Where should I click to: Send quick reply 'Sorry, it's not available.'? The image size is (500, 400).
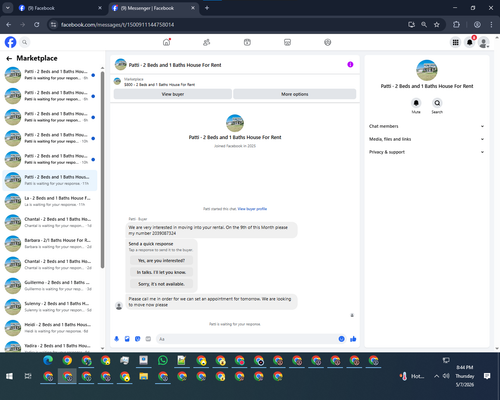[x=161, y=284]
